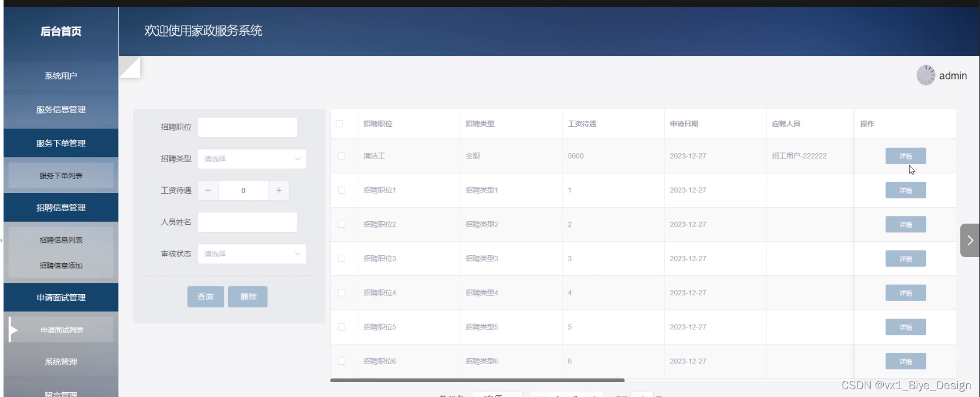Click the 工资待遇 column header

582,124
